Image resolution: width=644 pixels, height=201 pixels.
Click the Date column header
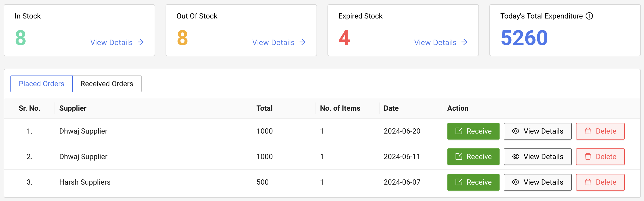point(391,108)
